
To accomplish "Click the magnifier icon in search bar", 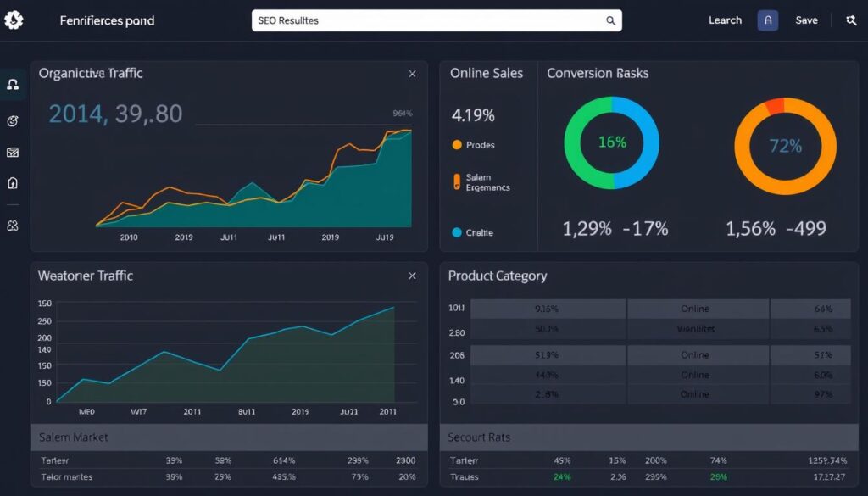I will click(x=609, y=20).
